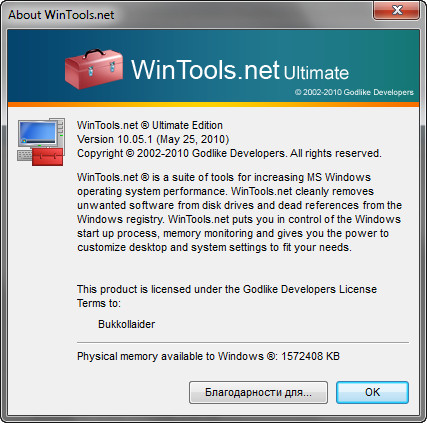Click the Physical memory available to Windows line
This screenshot has width=427, height=423.
click(x=208, y=356)
